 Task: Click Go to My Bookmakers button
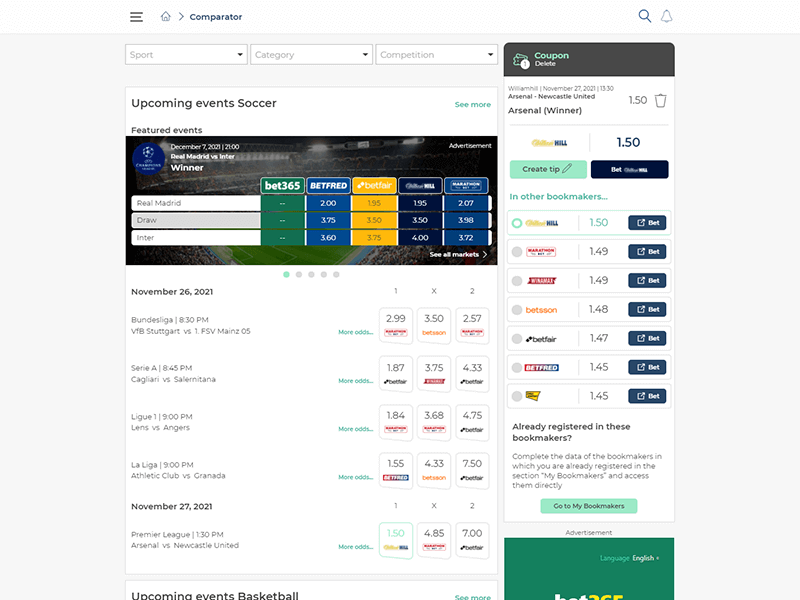588,506
